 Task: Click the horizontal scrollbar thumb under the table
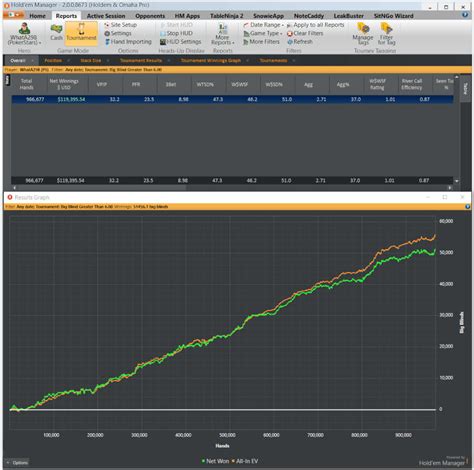(x=102, y=188)
